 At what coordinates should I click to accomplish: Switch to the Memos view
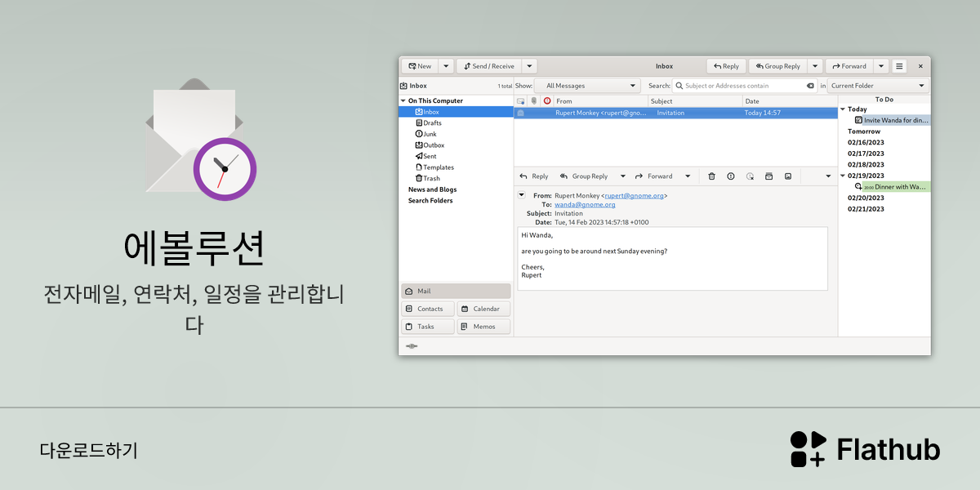point(483,327)
